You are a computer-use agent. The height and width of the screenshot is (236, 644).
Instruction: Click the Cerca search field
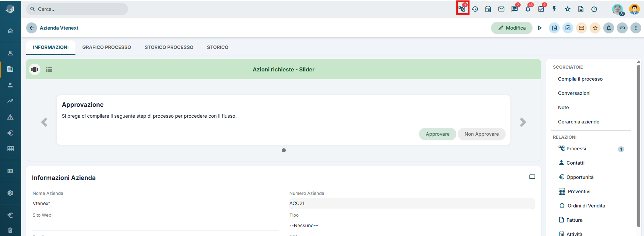77,9
